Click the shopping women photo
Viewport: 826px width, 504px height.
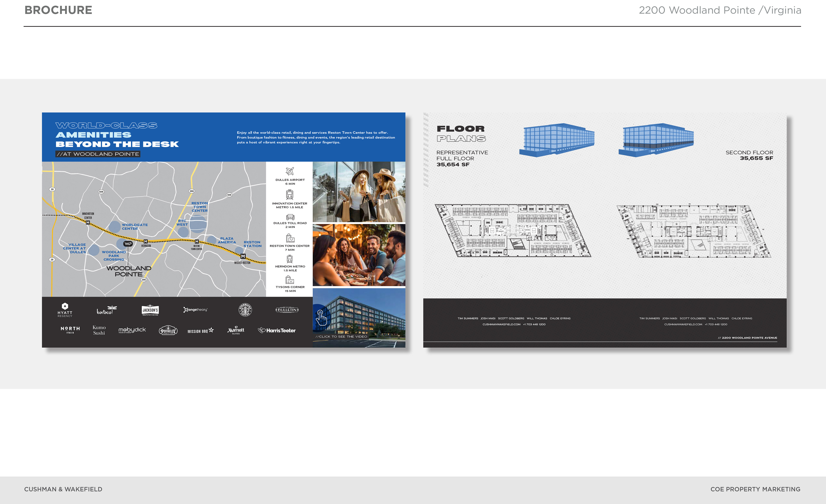coord(359,192)
